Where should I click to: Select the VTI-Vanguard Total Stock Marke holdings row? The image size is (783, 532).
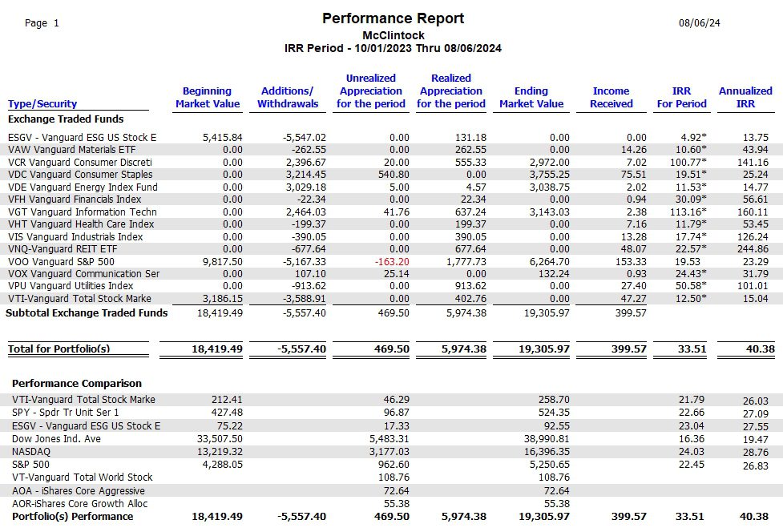pos(391,298)
